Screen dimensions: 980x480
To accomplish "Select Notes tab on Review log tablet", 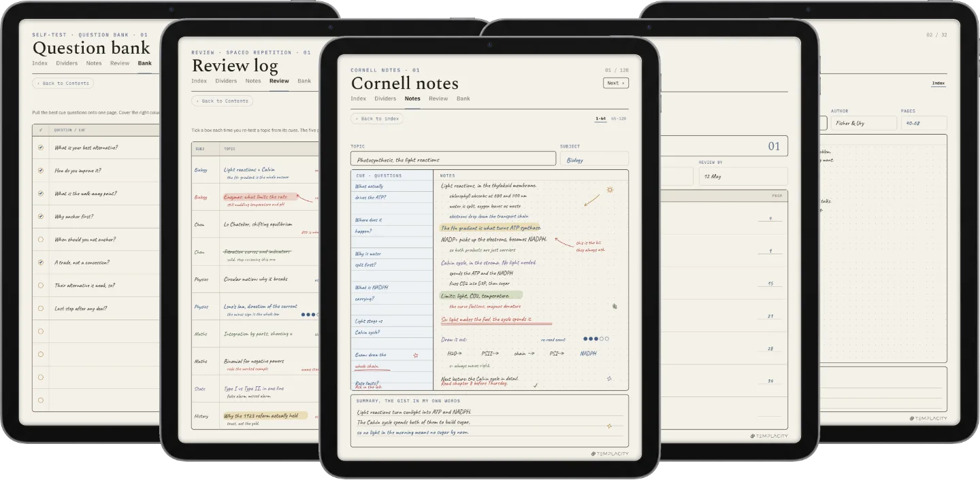I will (x=253, y=81).
